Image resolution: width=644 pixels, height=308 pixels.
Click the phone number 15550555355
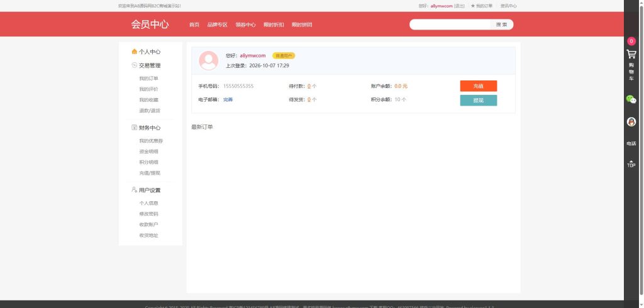click(238, 86)
